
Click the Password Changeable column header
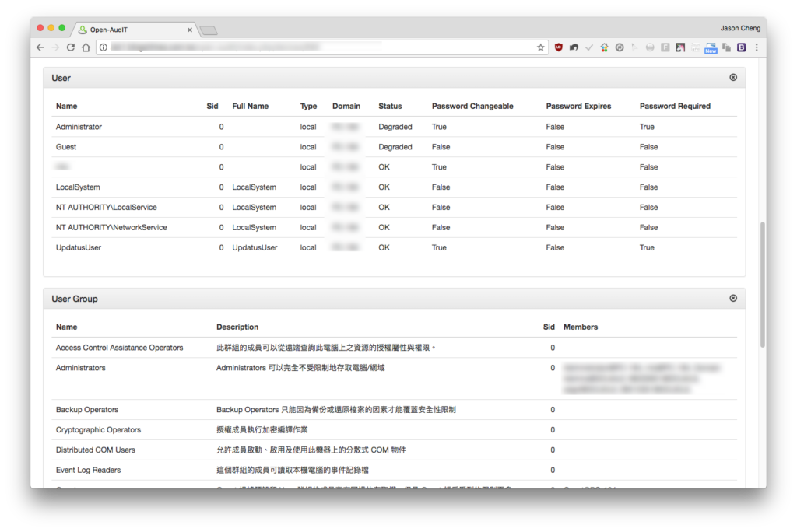click(x=472, y=107)
